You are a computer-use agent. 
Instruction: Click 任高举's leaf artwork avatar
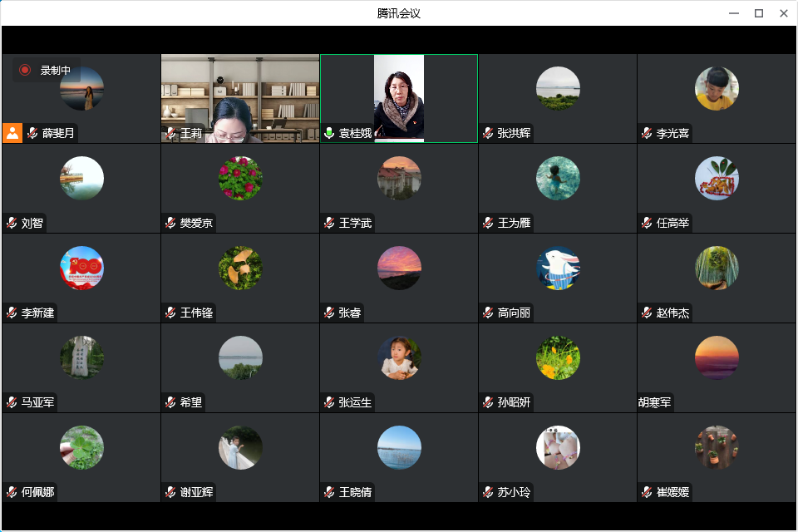(x=717, y=178)
